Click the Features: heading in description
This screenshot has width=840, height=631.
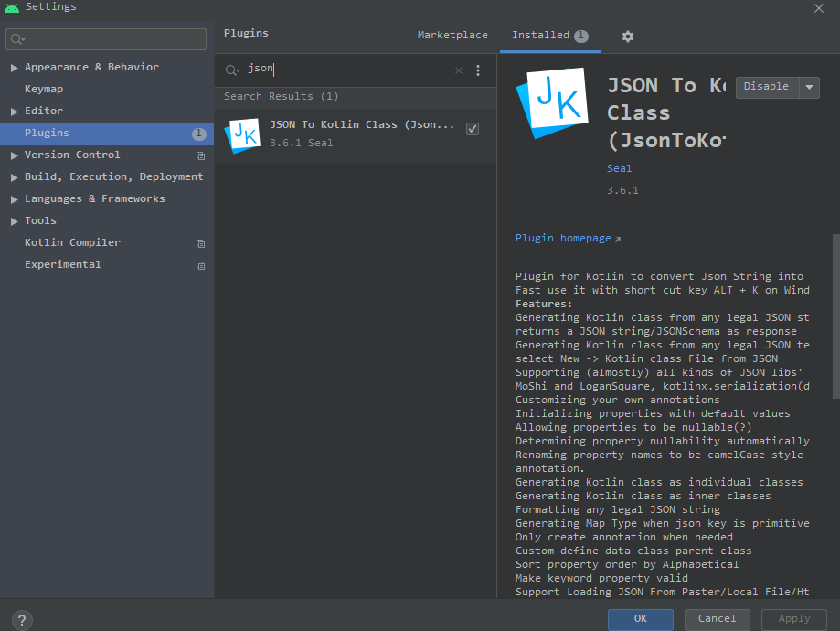click(x=544, y=304)
